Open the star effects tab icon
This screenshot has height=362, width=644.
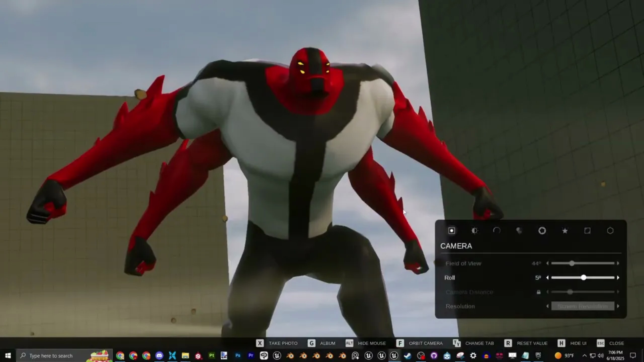click(x=565, y=231)
